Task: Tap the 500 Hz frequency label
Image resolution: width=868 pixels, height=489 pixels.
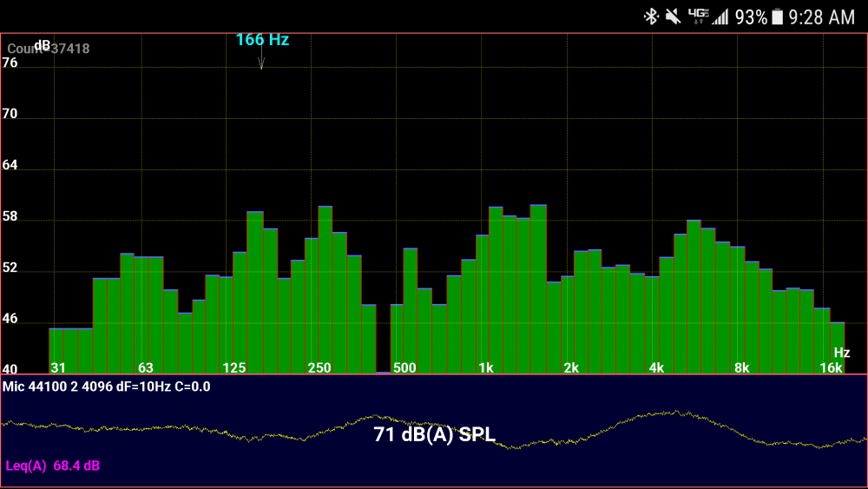Action: (404, 367)
